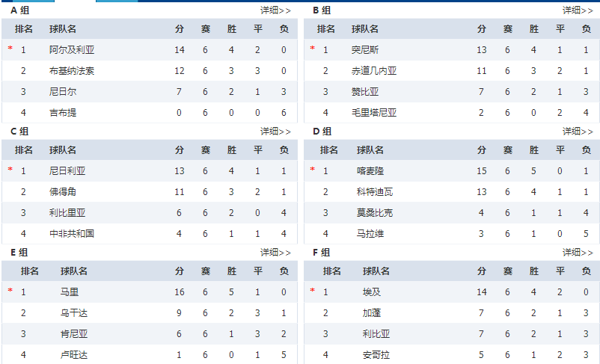Click team 科特迪瓦 in group D

[x=375, y=192]
